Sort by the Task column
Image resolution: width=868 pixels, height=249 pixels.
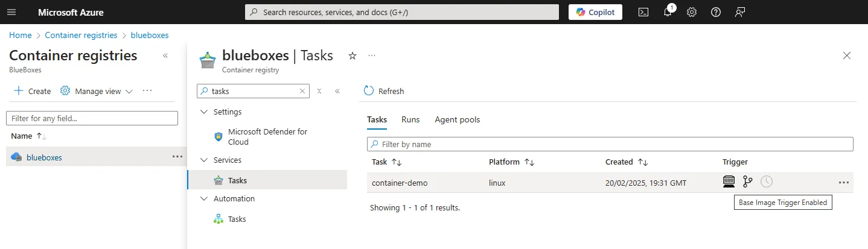(x=387, y=162)
